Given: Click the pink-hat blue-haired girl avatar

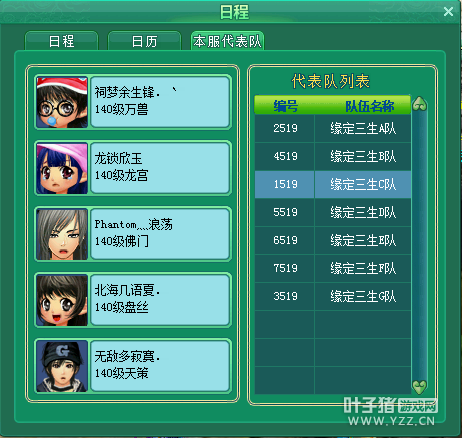Looking at the screenshot, I should [62, 168].
